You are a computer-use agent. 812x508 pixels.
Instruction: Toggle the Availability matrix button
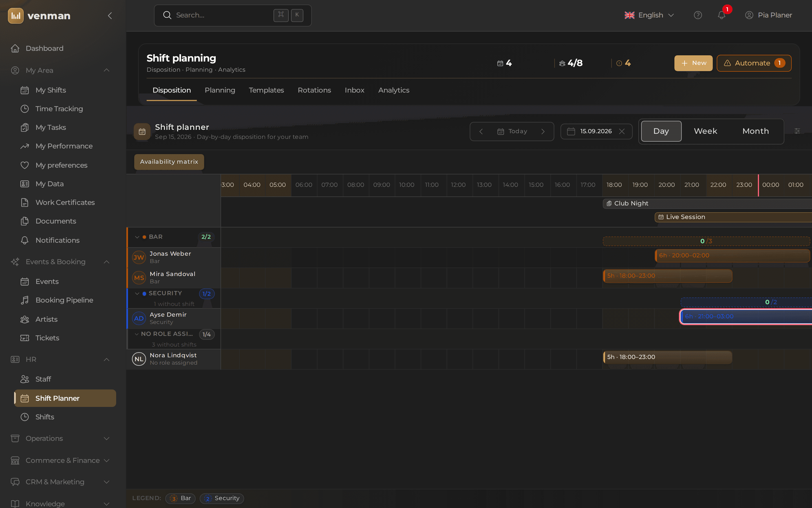(169, 162)
